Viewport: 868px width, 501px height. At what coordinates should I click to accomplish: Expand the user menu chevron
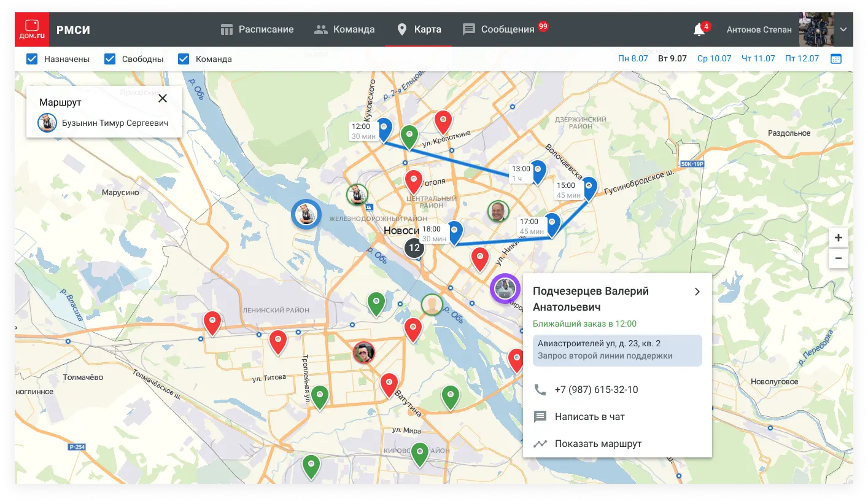843,29
